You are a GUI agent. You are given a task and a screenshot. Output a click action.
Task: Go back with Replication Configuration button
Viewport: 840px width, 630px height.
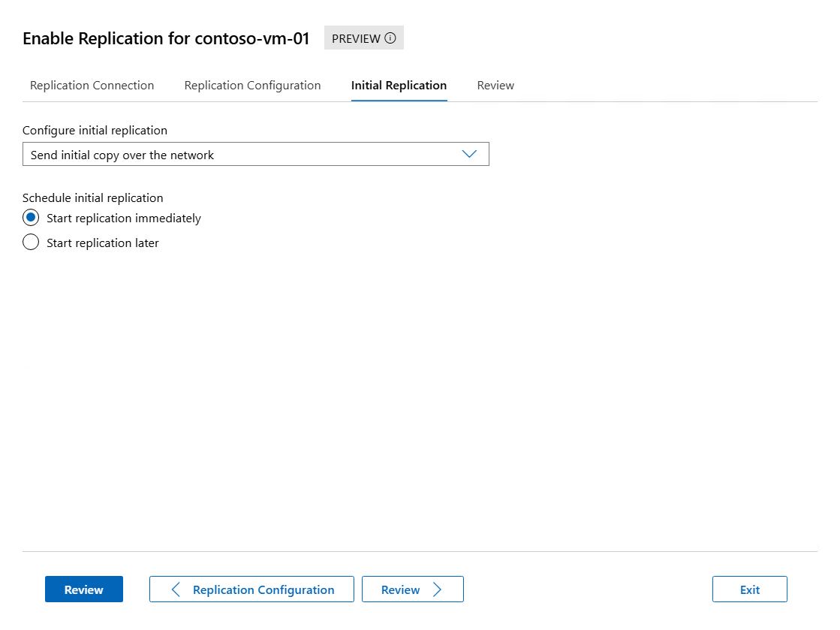pyautogui.click(x=251, y=589)
